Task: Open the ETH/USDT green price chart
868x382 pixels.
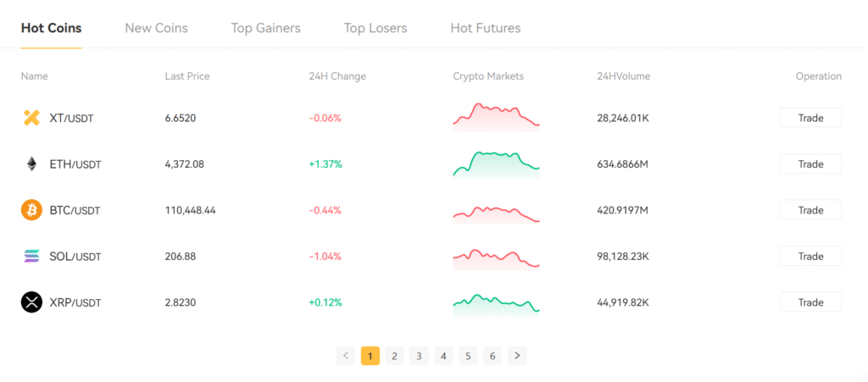Action: 496,163
